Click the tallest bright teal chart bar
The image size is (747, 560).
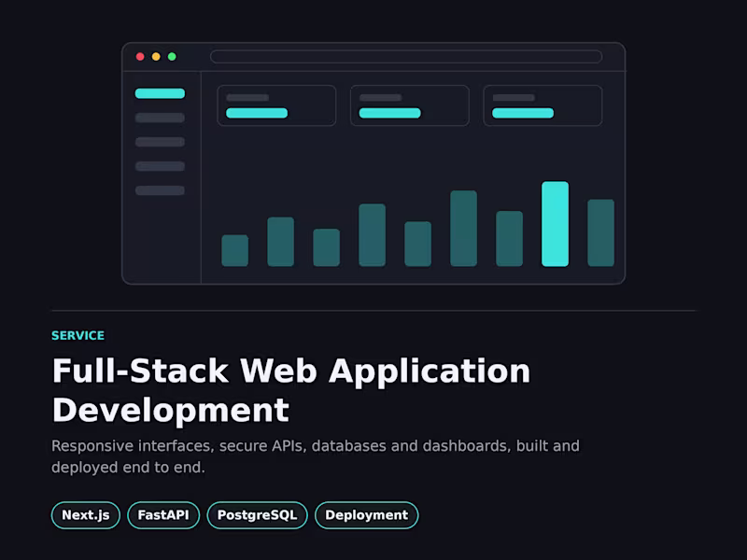[555, 224]
